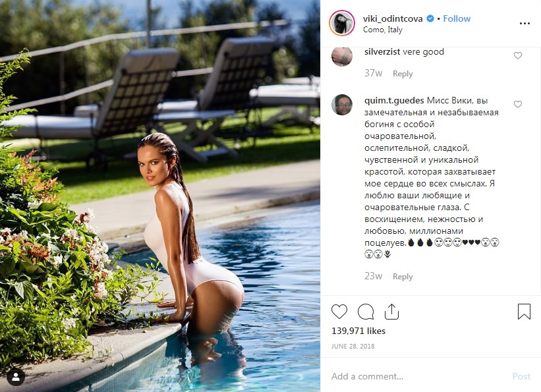
Task: Open quim.t.guedes profile avatar
Action: tap(341, 104)
